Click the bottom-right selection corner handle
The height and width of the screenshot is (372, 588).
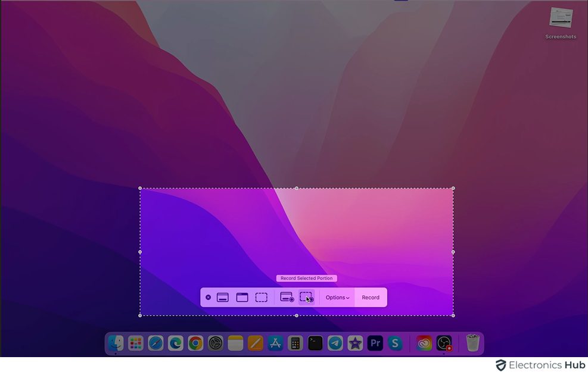coord(453,315)
